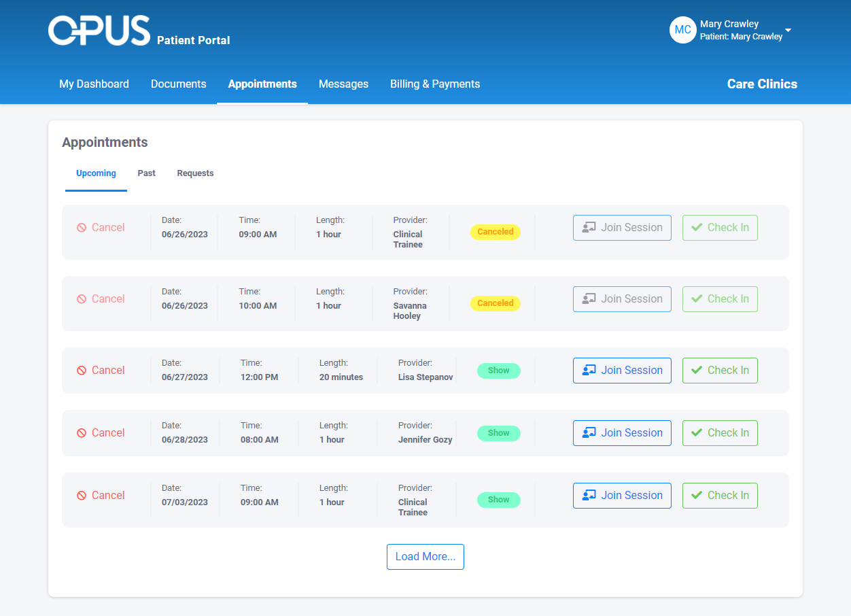Viewport: 851px width, 616px height.
Task: Show Past appointments sub-tab
Action: pyautogui.click(x=147, y=173)
